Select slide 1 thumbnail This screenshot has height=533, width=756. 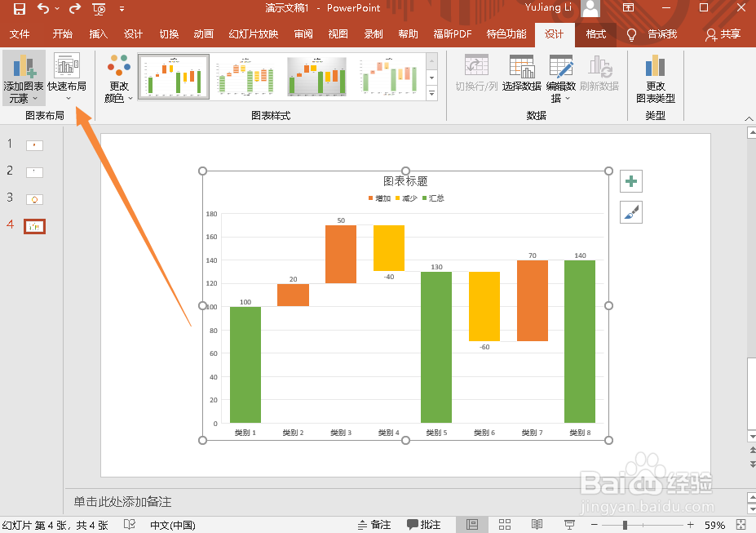34,145
